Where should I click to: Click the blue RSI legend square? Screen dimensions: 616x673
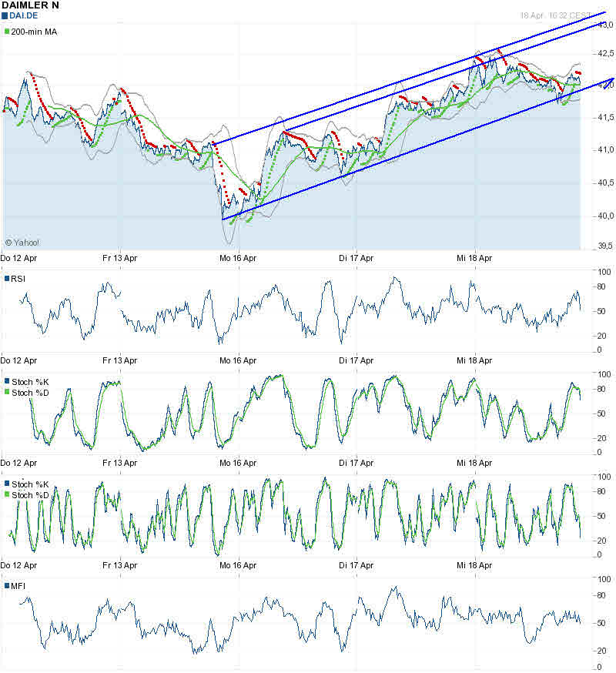click(7, 279)
